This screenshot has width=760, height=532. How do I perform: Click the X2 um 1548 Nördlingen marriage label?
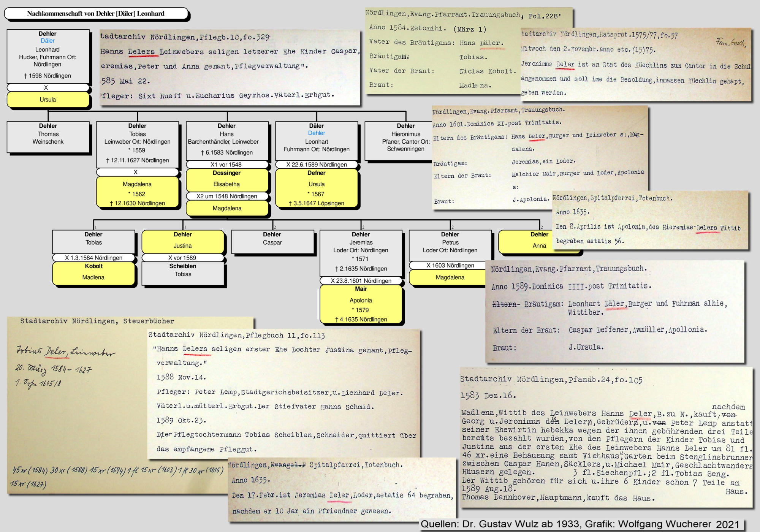tap(227, 196)
